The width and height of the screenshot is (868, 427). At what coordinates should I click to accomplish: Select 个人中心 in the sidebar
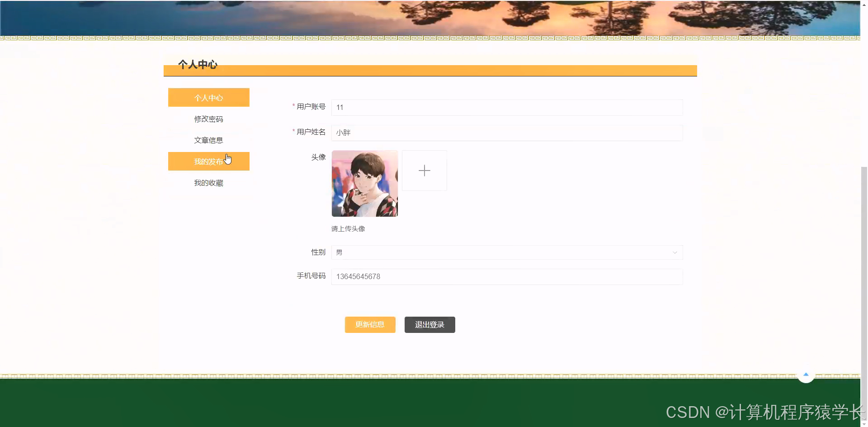coord(208,97)
